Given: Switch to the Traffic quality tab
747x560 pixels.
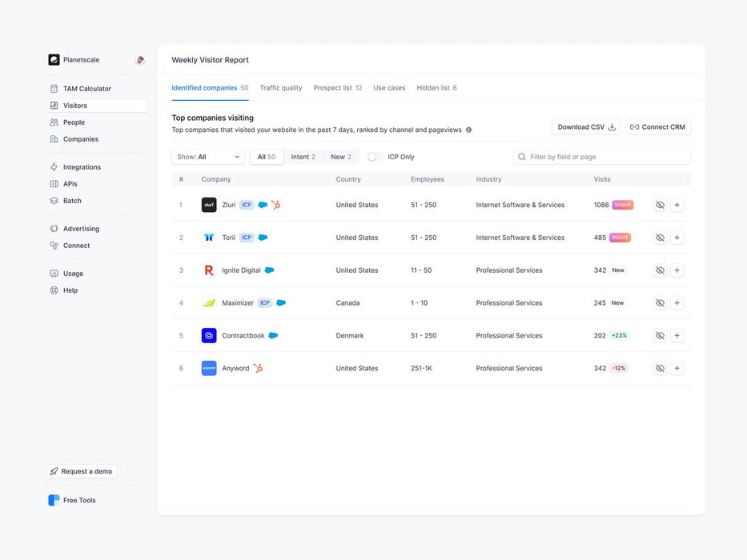Looking at the screenshot, I should [x=281, y=88].
